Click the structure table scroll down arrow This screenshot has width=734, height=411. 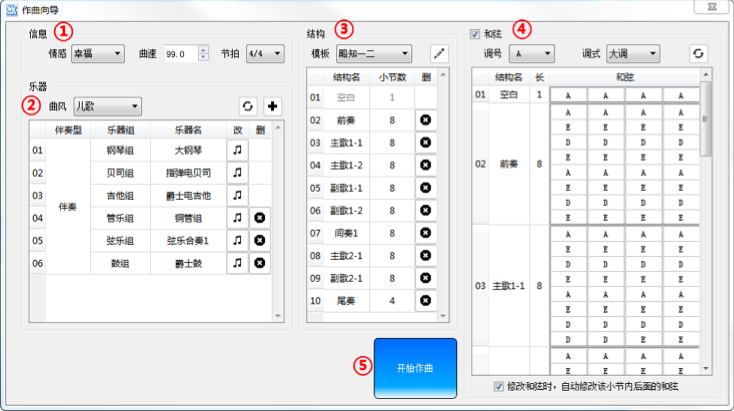click(x=443, y=316)
